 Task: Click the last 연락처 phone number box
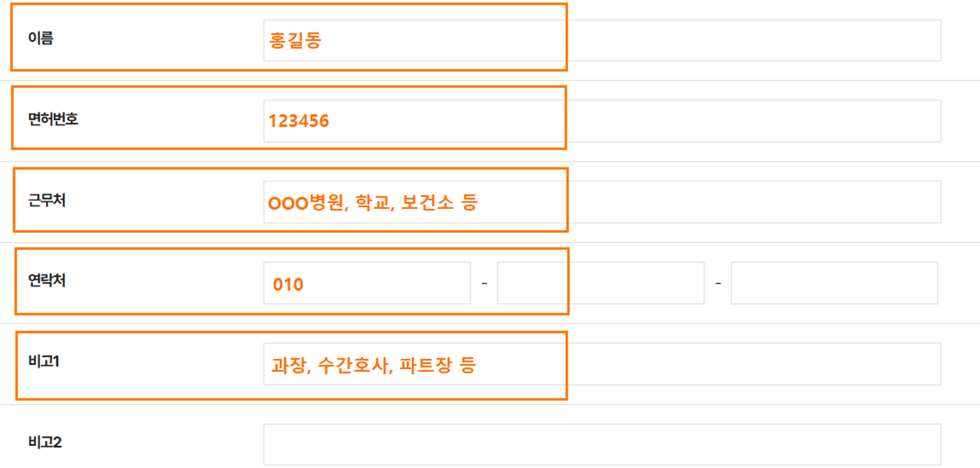click(834, 283)
